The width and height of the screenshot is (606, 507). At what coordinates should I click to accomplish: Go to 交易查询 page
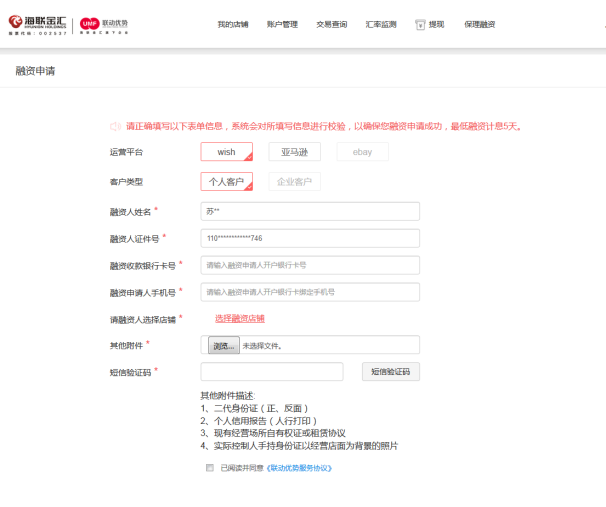click(x=331, y=24)
